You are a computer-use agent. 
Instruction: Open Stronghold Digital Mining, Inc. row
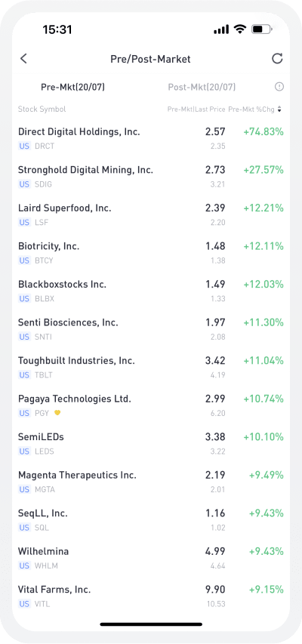[151, 176]
